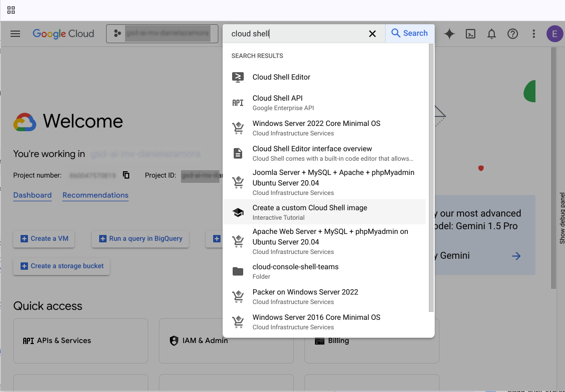
Task: Open Gemini AI assistant sparkle icon
Action: point(449,34)
